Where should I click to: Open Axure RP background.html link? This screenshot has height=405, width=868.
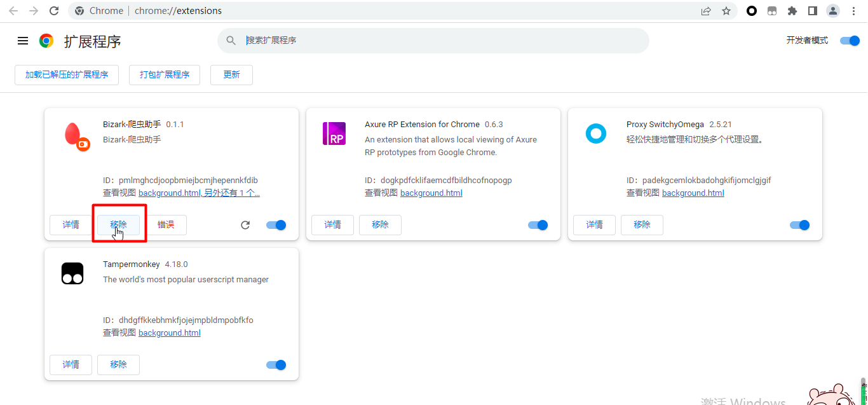(431, 193)
